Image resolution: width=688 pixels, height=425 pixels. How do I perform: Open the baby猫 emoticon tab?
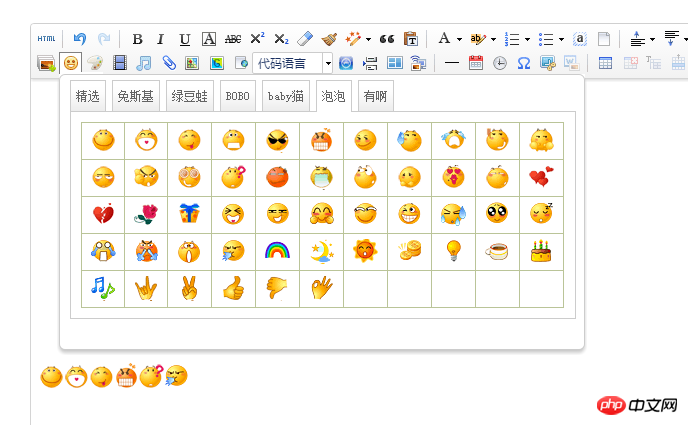click(285, 97)
